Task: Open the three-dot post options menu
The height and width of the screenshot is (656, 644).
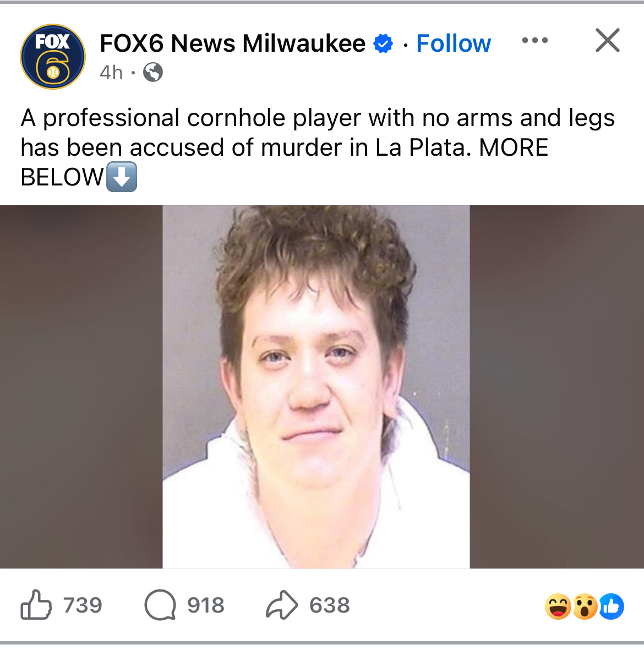Action: [x=535, y=41]
